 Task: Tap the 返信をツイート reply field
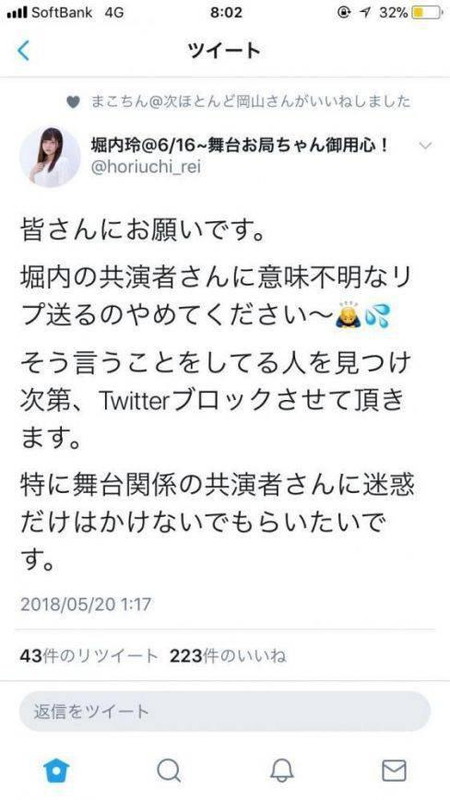tap(225, 711)
